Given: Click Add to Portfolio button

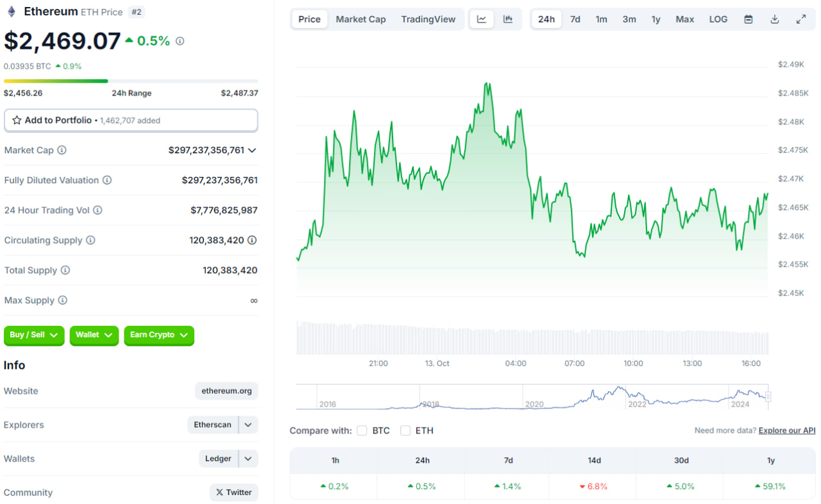Looking at the screenshot, I should click(131, 121).
